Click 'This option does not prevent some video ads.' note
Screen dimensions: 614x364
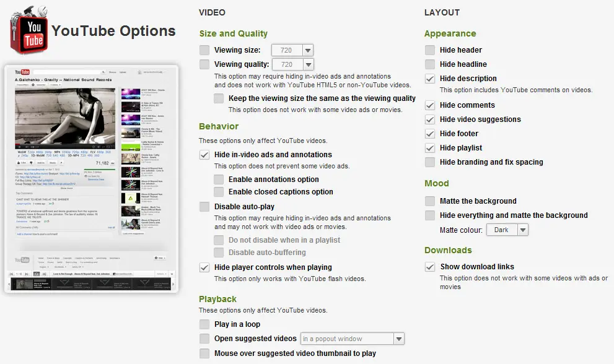(x=282, y=166)
